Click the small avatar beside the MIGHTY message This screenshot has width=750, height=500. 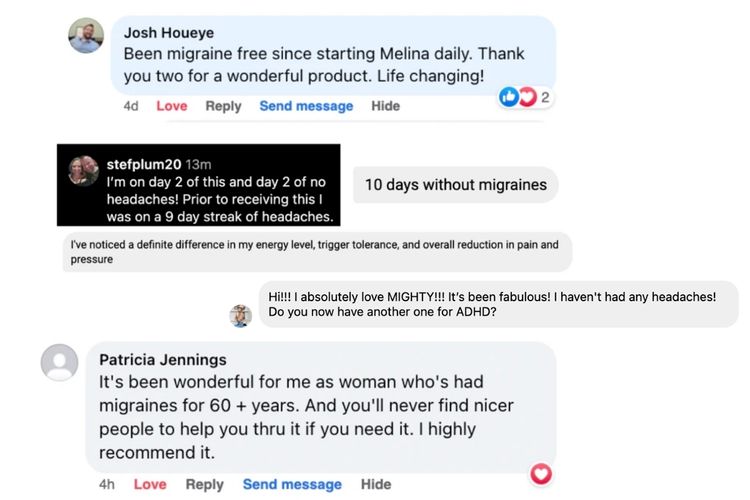241,316
